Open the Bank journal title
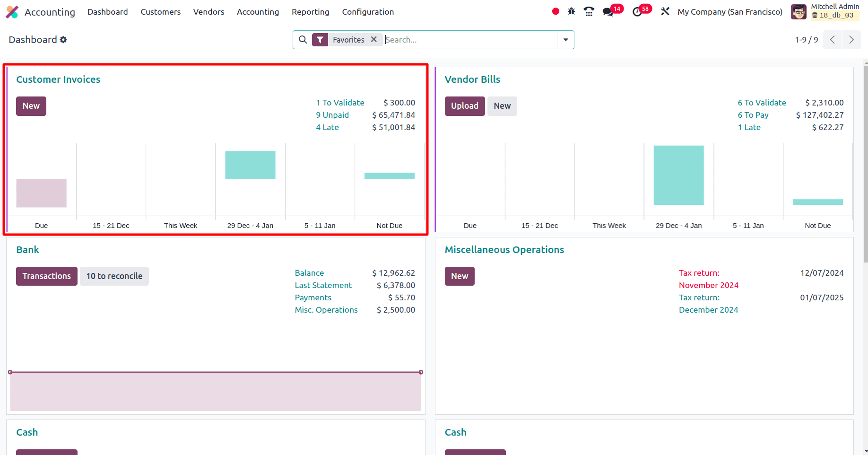This screenshot has height=455, width=868. pos(27,250)
